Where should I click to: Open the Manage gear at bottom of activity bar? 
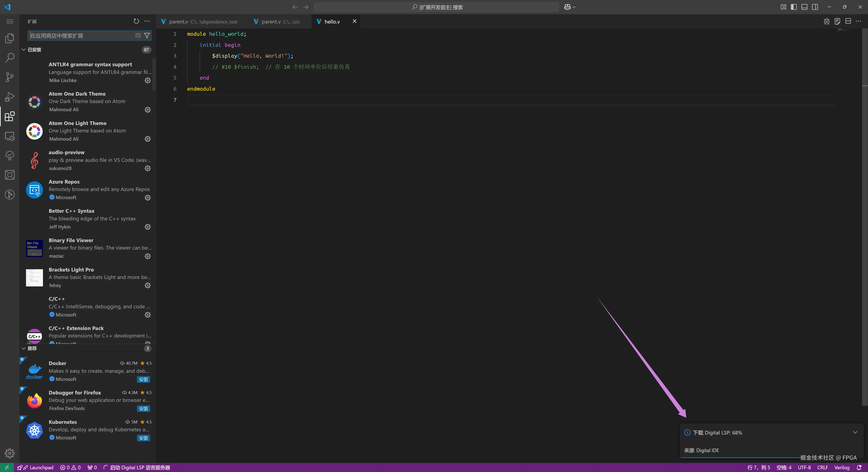click(x=10, y=453)
